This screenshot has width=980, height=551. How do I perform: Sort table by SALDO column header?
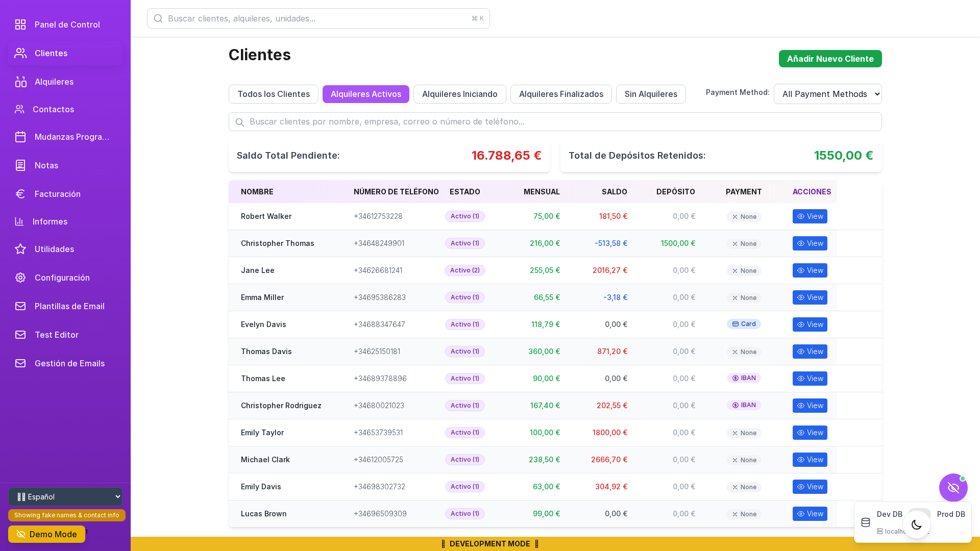pos(614,192)
